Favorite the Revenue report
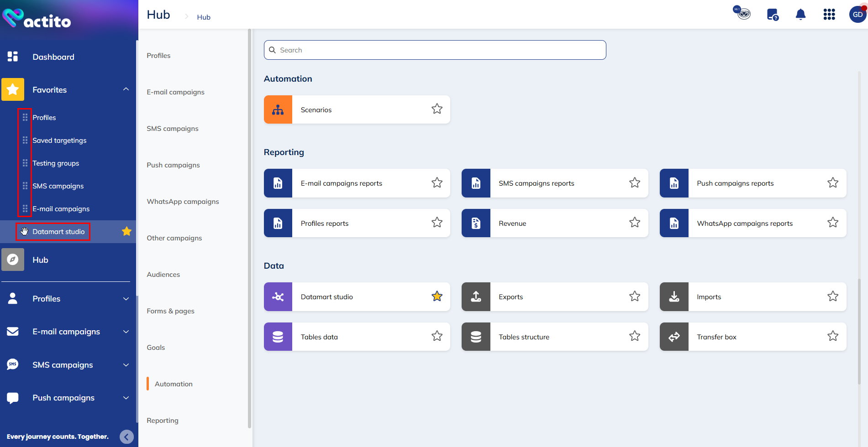The image size is (868, 447). coord(634,222)
